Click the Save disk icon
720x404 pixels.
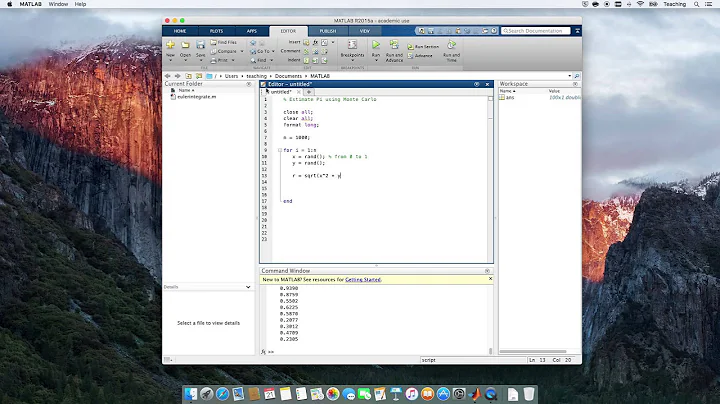(x=200, y=45)
